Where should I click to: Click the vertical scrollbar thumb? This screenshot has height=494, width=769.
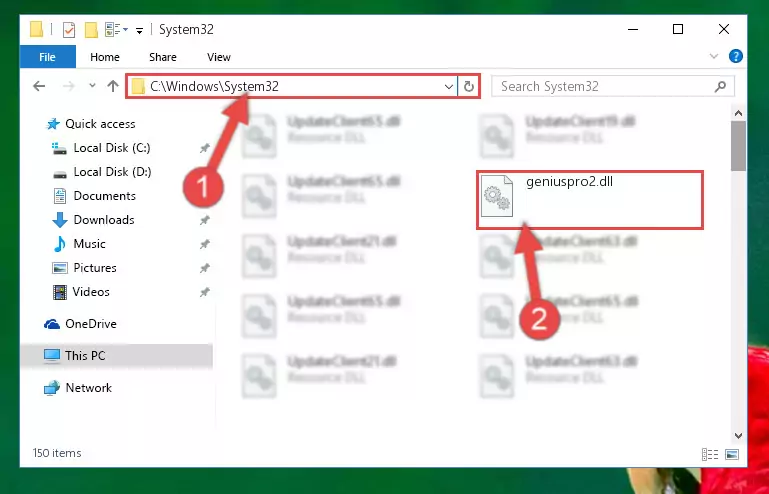tap(738, 146)
